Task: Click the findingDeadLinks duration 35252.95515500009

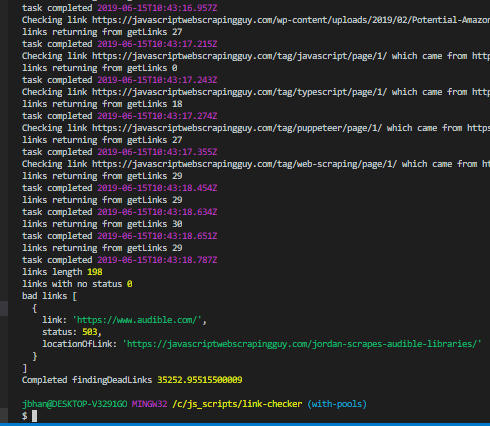Action: pos(200,380)
